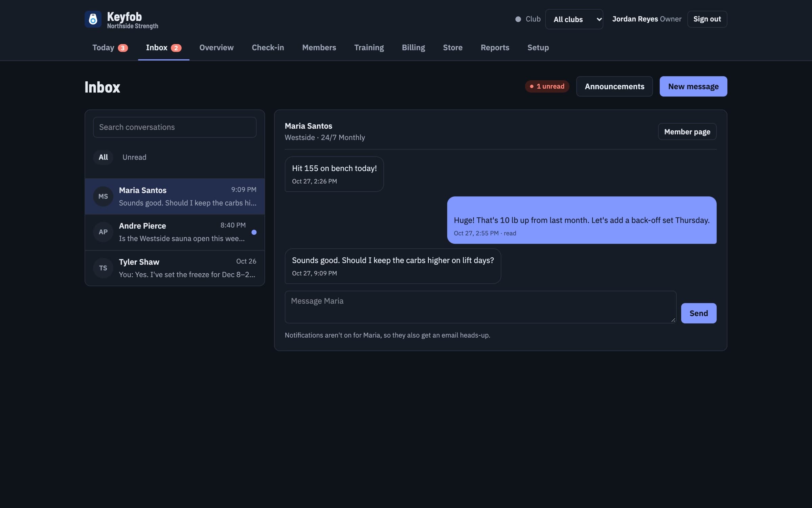Click the Maria Santos header name
The image size is (812, 508).
308,126
